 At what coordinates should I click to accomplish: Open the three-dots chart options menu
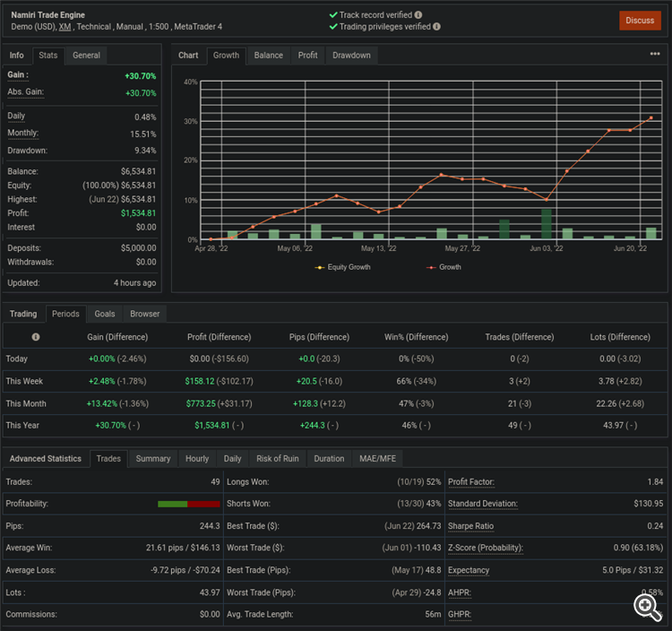tap(655, 54)
